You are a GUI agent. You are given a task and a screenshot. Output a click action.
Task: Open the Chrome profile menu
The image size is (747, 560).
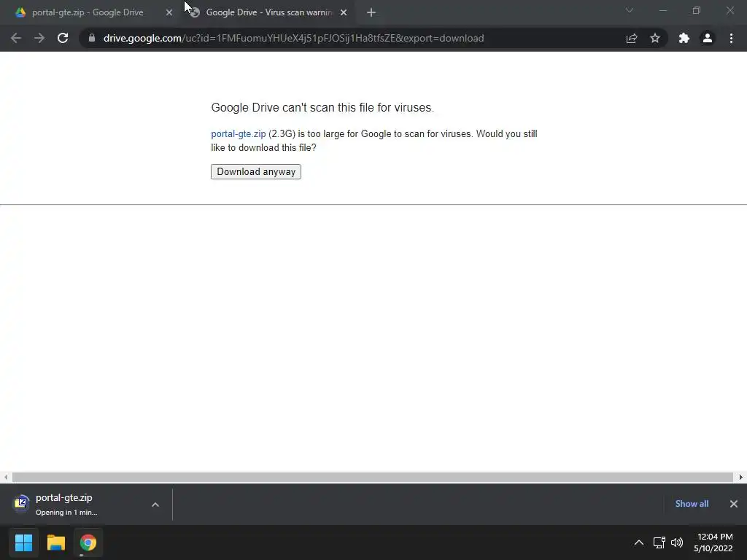tap(708, 38)
